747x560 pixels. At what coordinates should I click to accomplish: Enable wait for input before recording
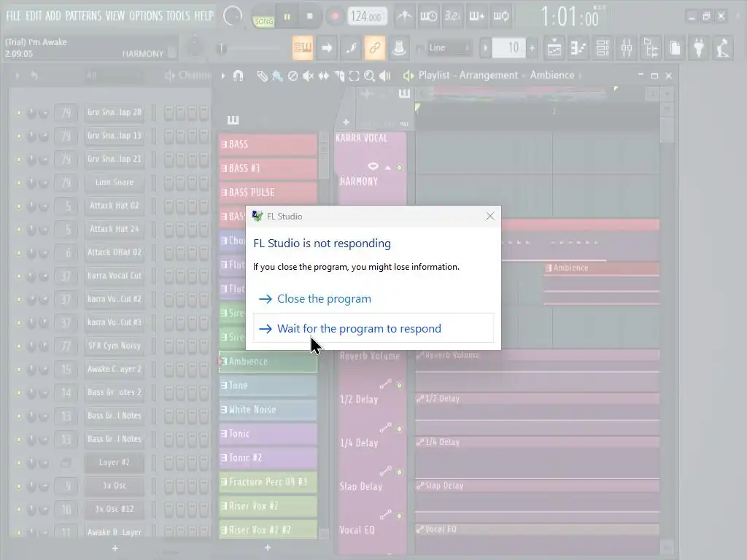pos(428,17)
